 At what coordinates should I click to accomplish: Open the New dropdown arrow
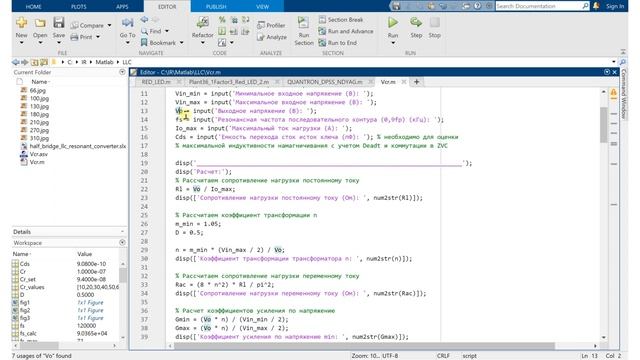[x=22, y=43]
